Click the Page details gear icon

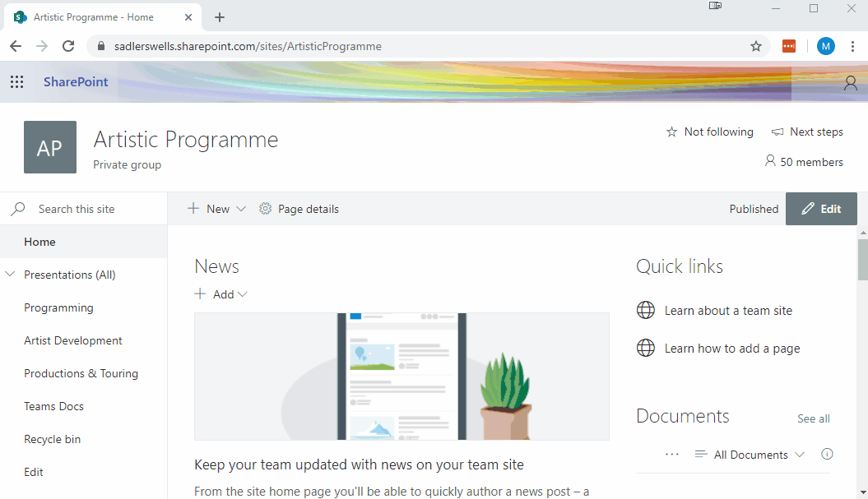point(265,209)
